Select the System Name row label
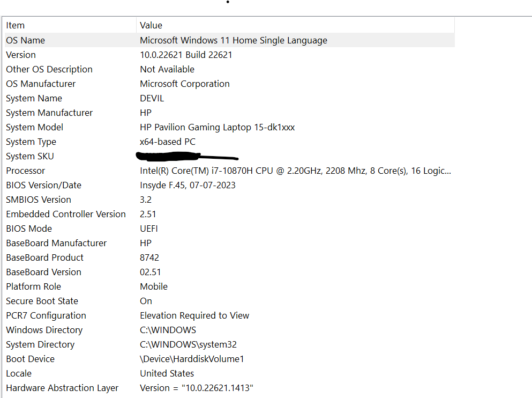 coord(34,99)
